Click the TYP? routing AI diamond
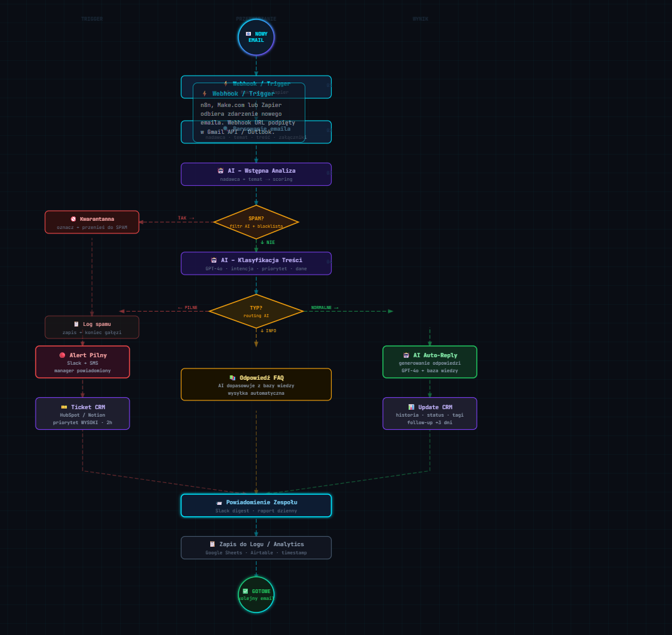The height and width of the screenshot is (635, 672). point(257,312)
